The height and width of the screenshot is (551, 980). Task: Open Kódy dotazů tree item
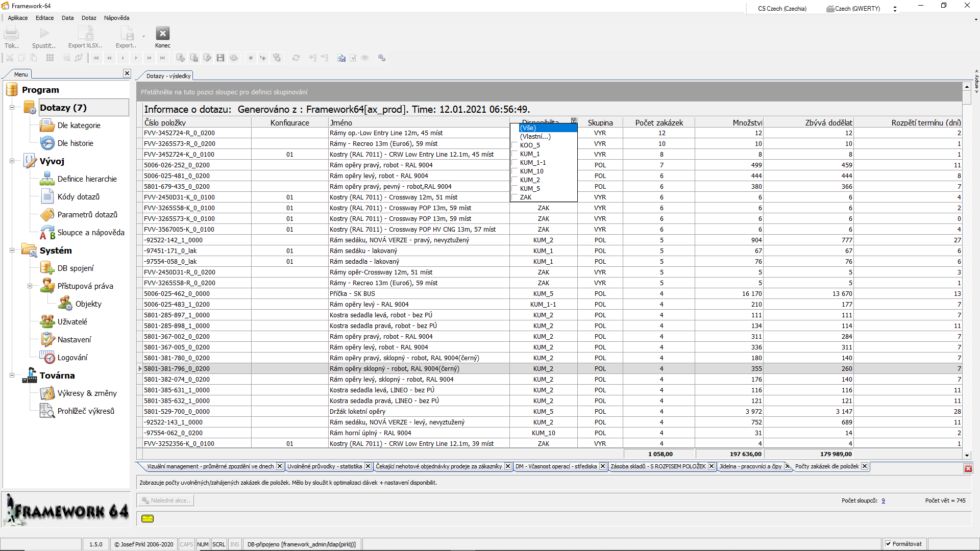point(78,197)
